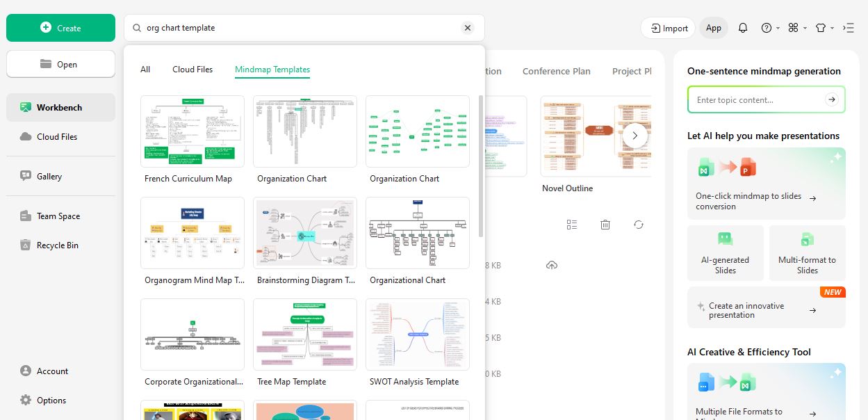Open the Multi-format to Slides card
This screenshot has width=868, height=420.
pyautogui.click(x=808, y=253)
